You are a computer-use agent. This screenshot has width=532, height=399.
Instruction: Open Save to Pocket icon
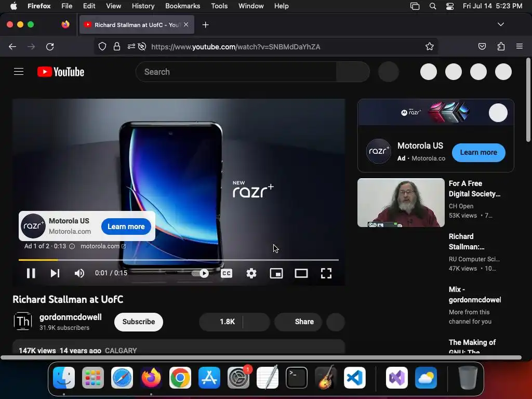pyautogui.click(x=482, y=46)
